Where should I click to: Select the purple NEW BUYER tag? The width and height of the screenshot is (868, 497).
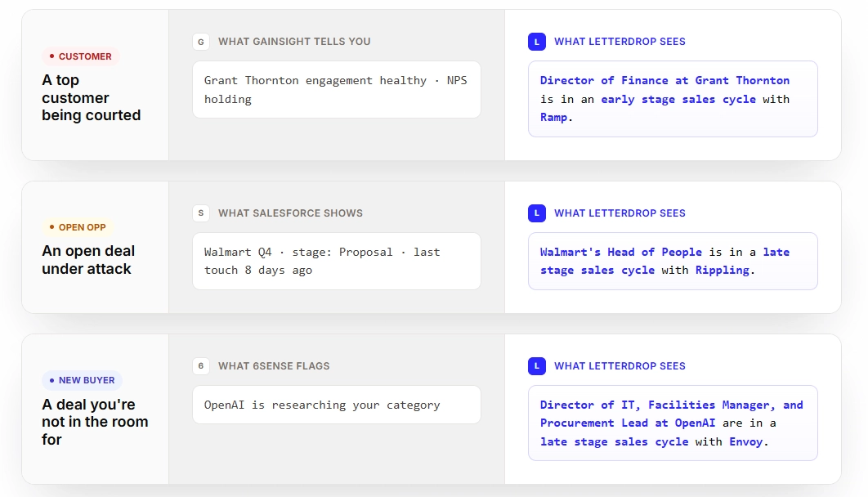coord(82,380)
